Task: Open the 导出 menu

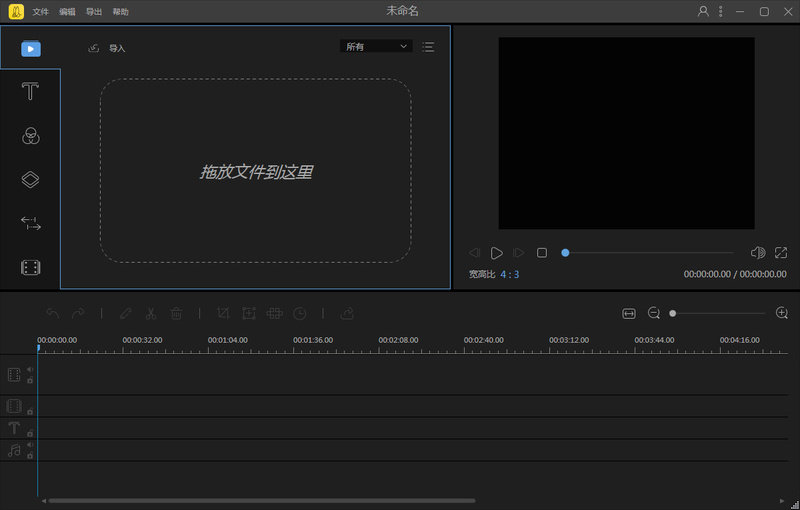Action: [x=94, y=12]
